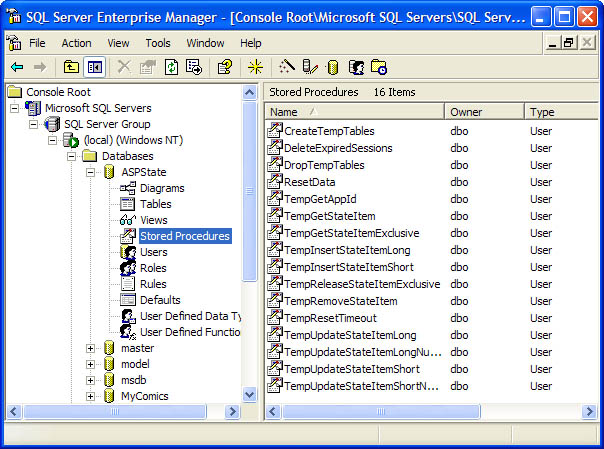Image resolution: width=604 pixels, height=449 pixels.
Task: Click the Forward arrow toolbar icon
Action: [x=40, y=67]
